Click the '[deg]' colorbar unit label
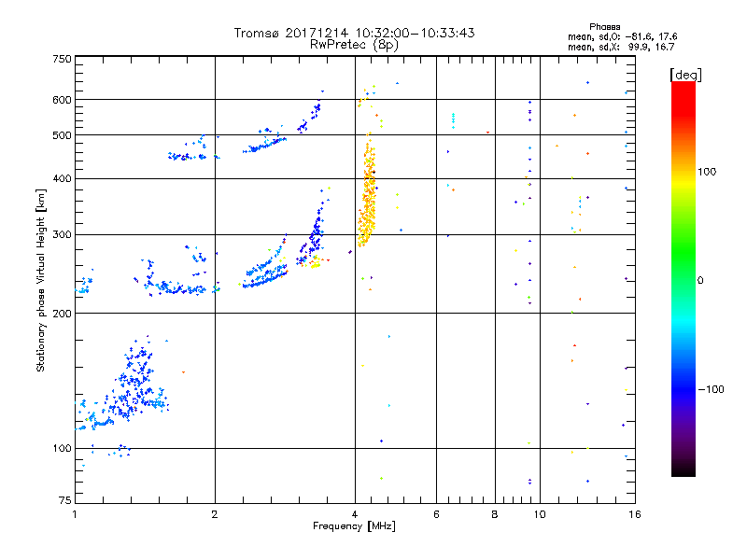The image size is (747, 560). [685, 75]
